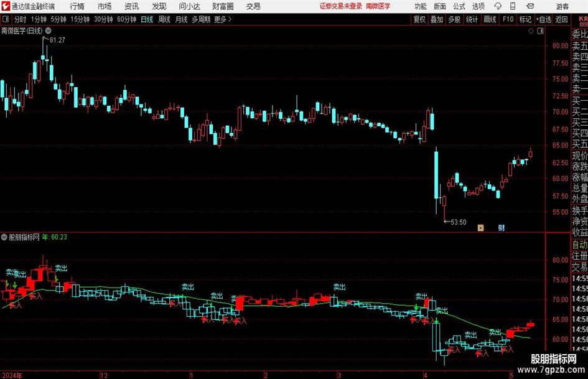Switch to the 分时 period tab
Viewport: 588px width, 379px height.
(x=21, y=19)
